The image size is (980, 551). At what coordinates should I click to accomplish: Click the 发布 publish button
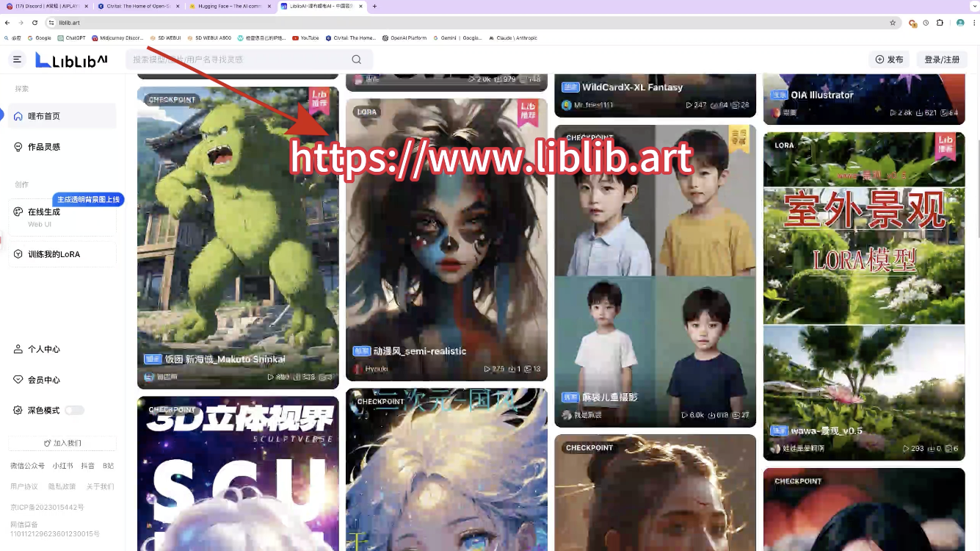coord(889,60)
